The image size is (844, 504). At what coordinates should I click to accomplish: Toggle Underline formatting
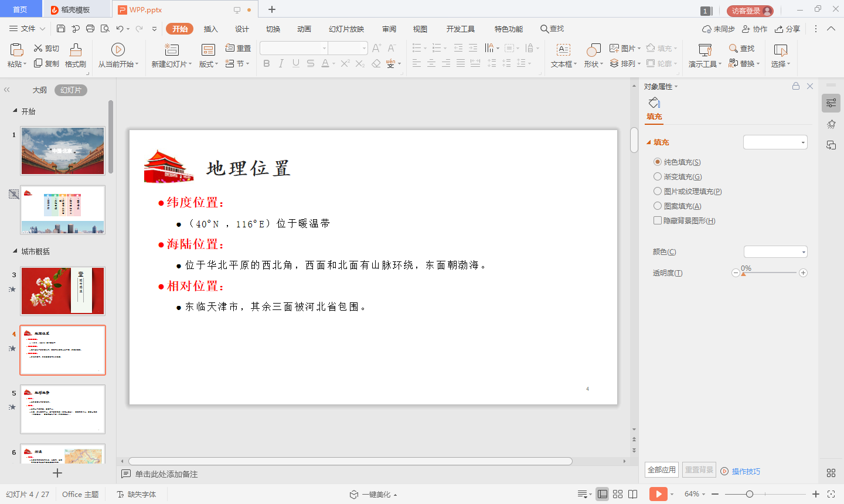tap(296, 63)
